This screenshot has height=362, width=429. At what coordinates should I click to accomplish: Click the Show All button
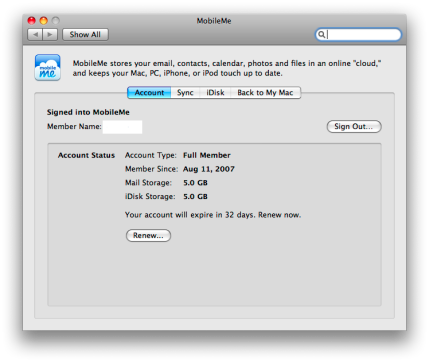[x=85, y=35]
